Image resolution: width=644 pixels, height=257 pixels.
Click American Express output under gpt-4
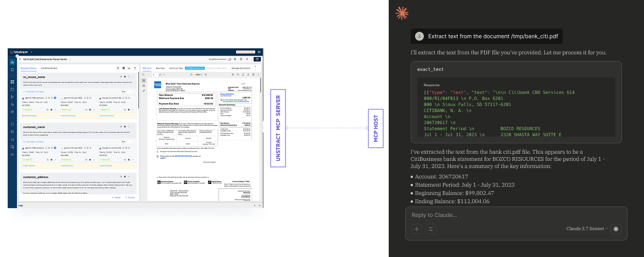(x=30, y=116)
